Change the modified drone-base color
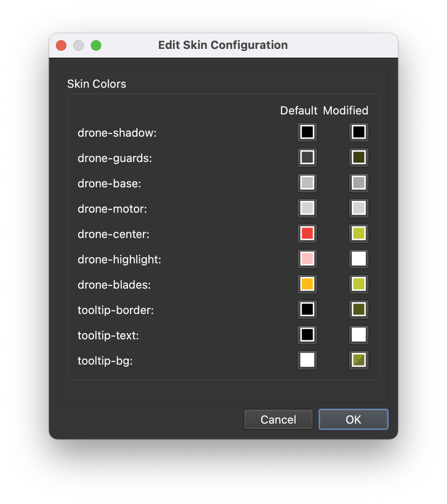This screenshot has width=447, height=504. [x=358, y=183]
